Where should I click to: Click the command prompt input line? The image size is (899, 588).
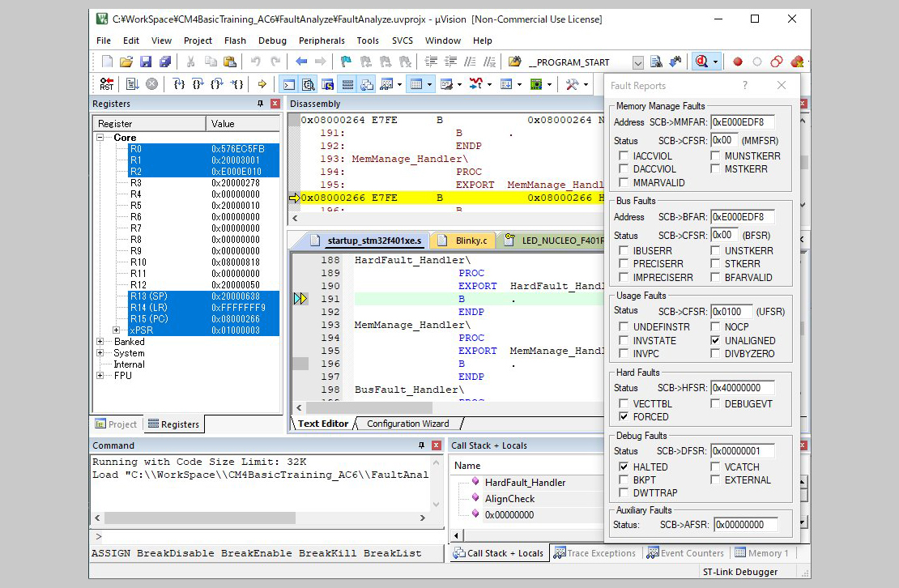pyautogui.click(x=266, y=536)
